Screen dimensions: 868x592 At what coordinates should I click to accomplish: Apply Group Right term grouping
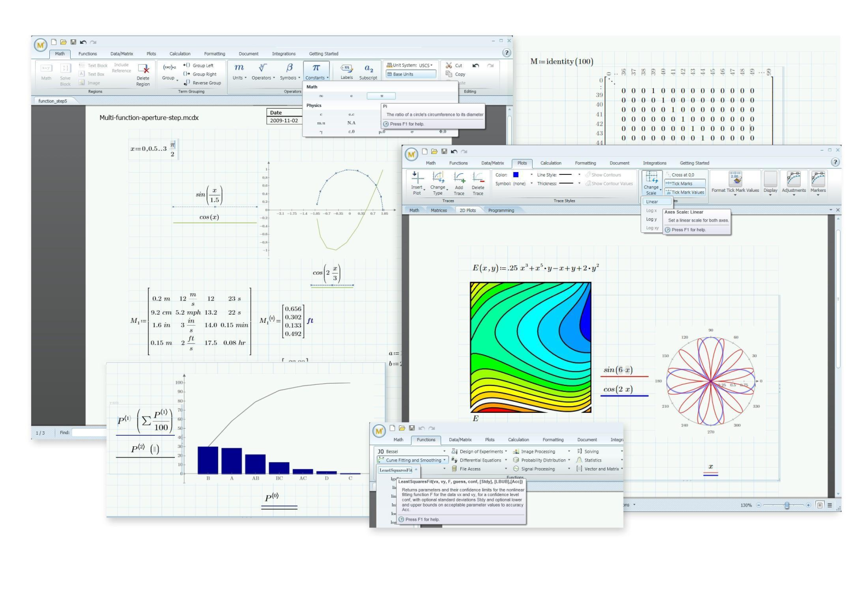point(200,74)
